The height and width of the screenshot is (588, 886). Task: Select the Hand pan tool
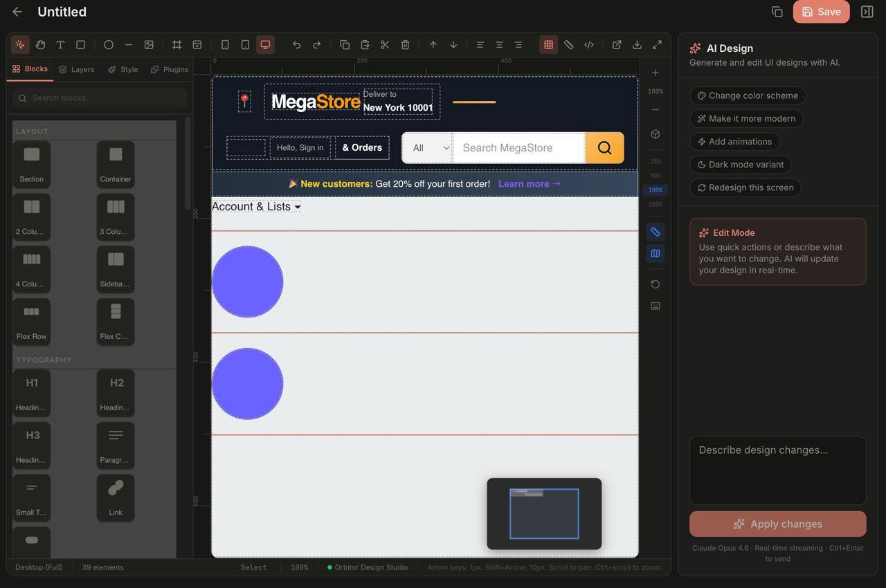(40, 45)
